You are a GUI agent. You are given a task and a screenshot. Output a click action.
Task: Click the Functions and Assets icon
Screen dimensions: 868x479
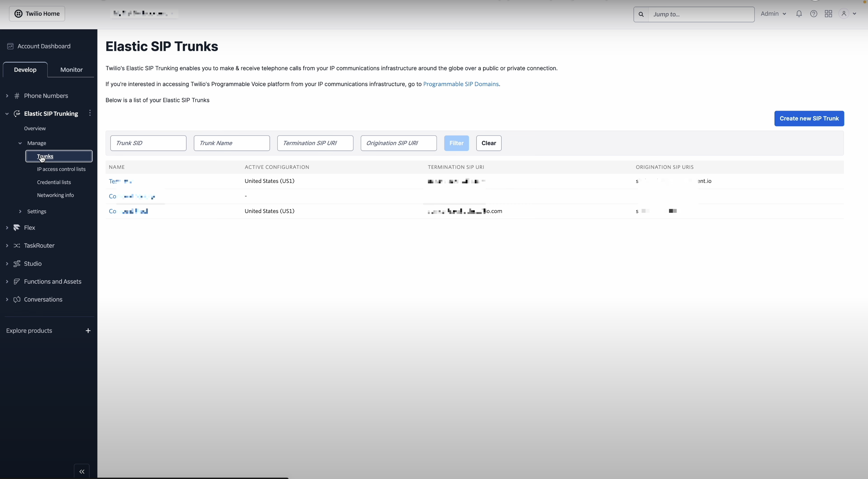(17, 281)
